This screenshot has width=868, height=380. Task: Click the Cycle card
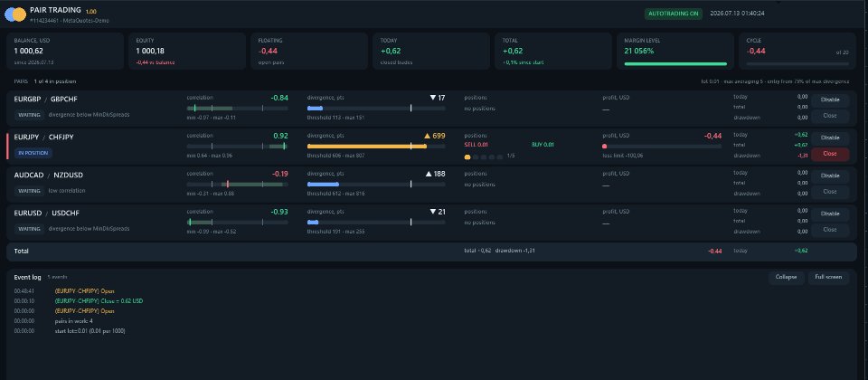[x=797, y=51]
